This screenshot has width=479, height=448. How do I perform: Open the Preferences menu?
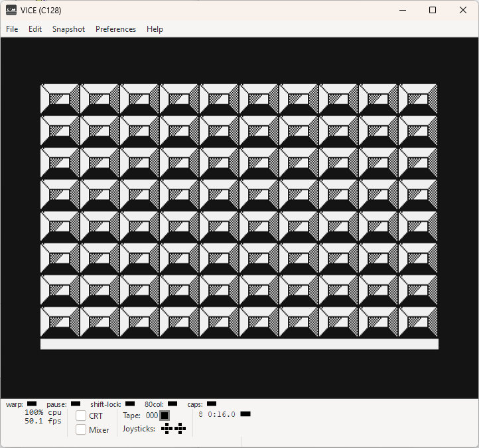click(x=115, y=29)
